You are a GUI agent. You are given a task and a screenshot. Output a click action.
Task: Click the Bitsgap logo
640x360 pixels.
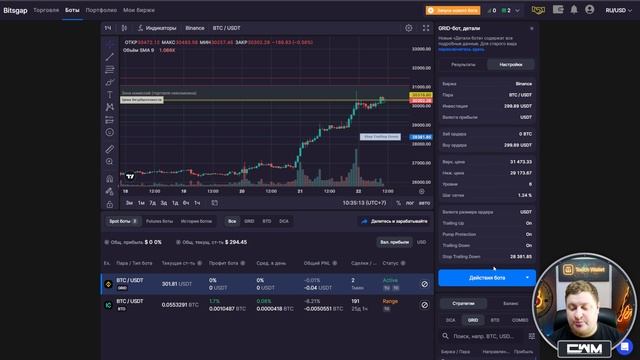click(15, 10)
